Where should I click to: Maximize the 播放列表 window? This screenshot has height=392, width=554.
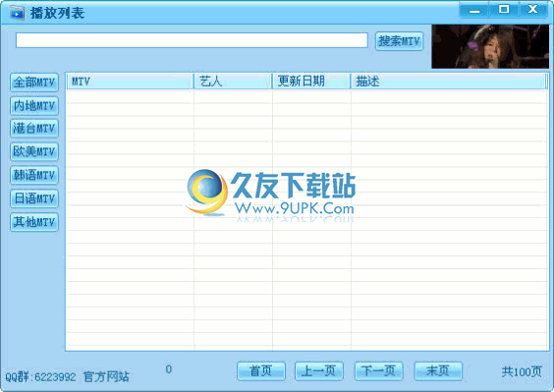pyautogui.click(x=504, y=10)
